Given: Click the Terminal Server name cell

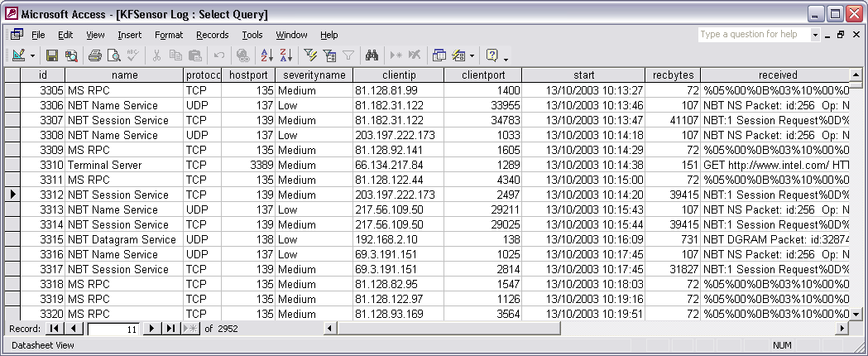Looking at the screenshot, I should (x=125, y=165).
